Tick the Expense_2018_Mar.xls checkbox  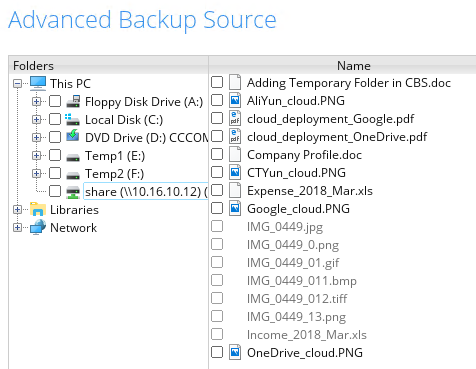click(217, 190)
